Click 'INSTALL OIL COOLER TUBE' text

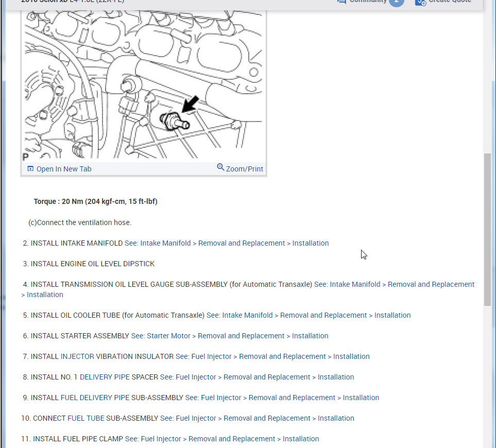tap(75, 315)
